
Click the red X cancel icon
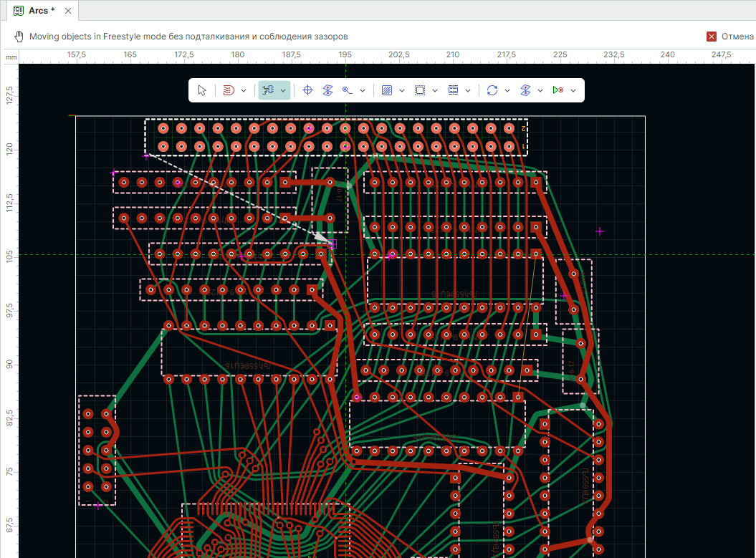712,37
